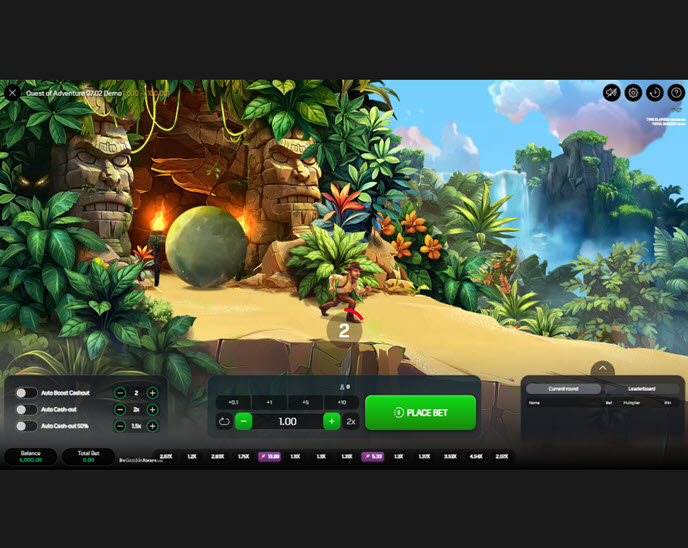Decrease the Auto Cash-out 2x multiplier
Image resolution: width=688 pixels, height=548 pixels.
120,409
